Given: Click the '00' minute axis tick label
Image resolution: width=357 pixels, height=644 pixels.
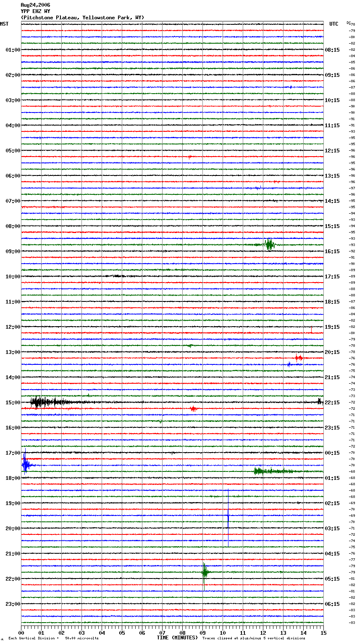Looking at the screenshot, I should click(x=21, y=633).
